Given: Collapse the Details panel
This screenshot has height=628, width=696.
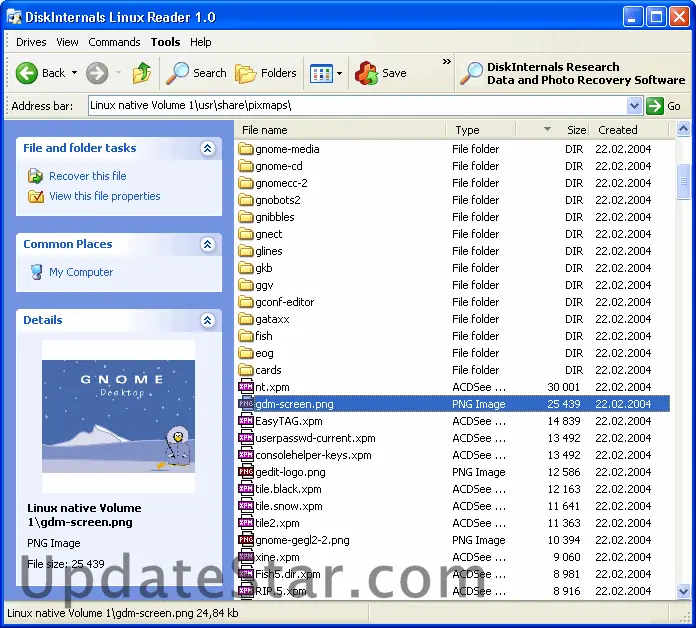Looking at the screenshot, I should (208, 320).
